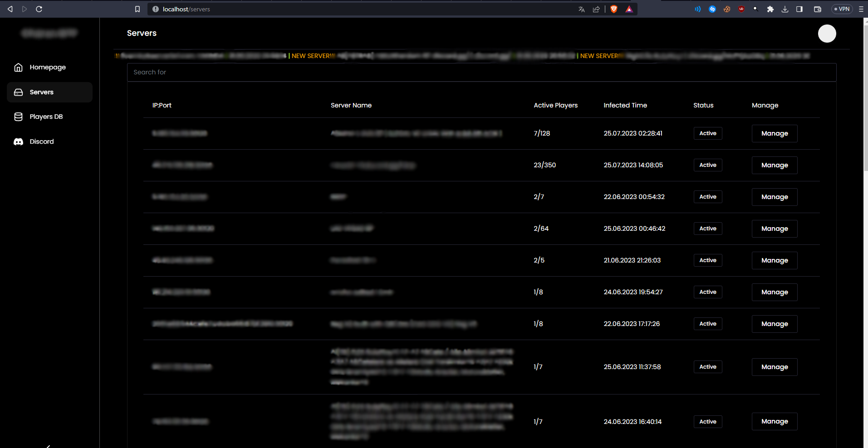Screen dimensions: 868x448
Task: Click the '25.06.2023 00:46:42' infected time
Action: coord(634,229)
